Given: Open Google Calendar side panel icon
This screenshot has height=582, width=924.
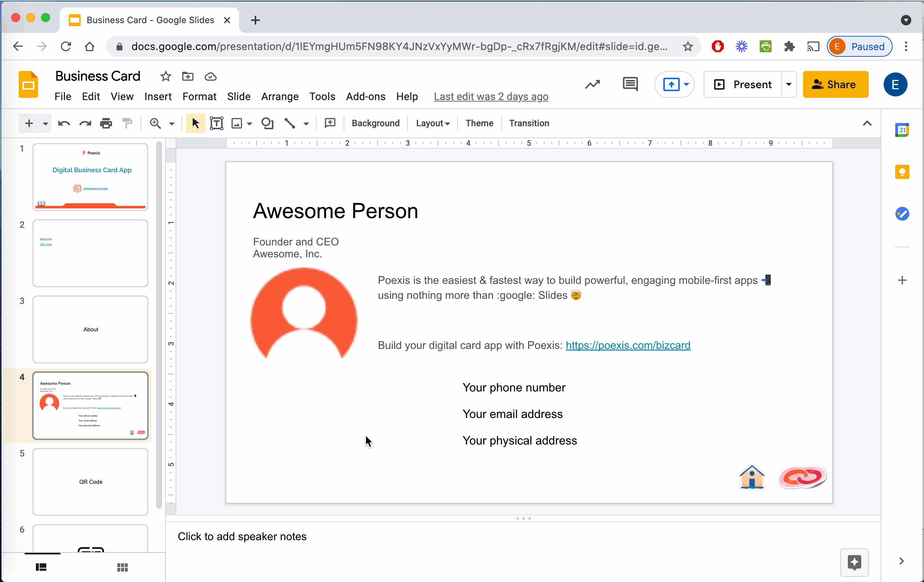Looking at the screenshot, I should 902,130.
